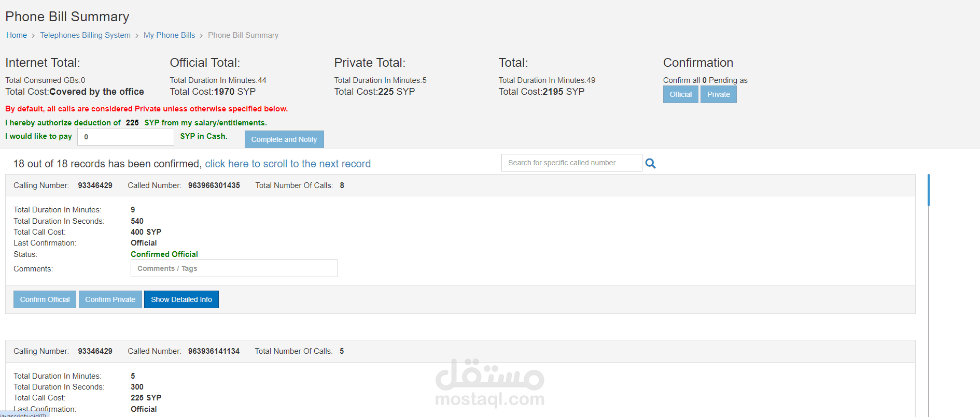The height and width of the screenshot is (417, 980).
Task: Open My Phone Bills breadcrumb
Action: (169, 35)
